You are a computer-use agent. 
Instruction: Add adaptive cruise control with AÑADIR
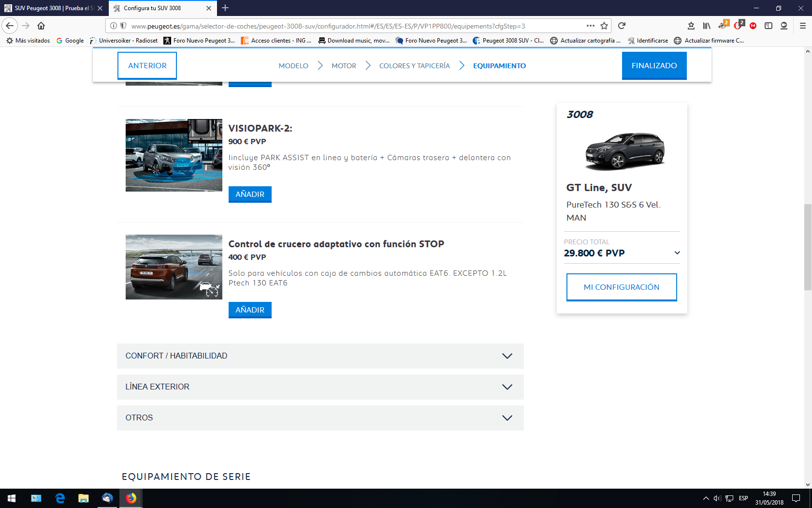click(x=250, y=310)
